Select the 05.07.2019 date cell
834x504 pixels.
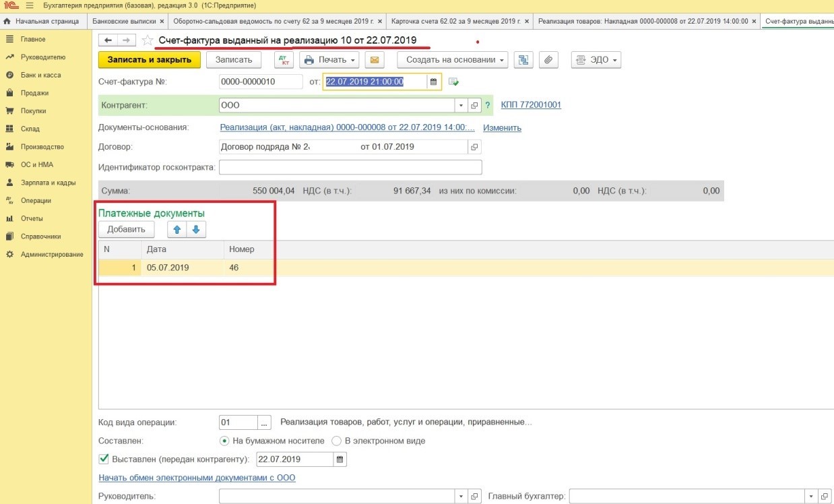tap(182, 267)
